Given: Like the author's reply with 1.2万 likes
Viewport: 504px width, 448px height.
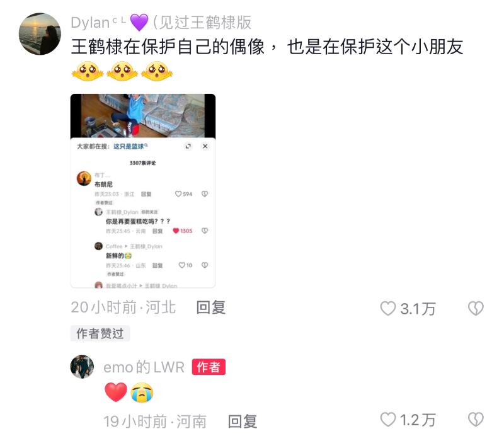Looking at the screenshot, I should pos(388,420).
